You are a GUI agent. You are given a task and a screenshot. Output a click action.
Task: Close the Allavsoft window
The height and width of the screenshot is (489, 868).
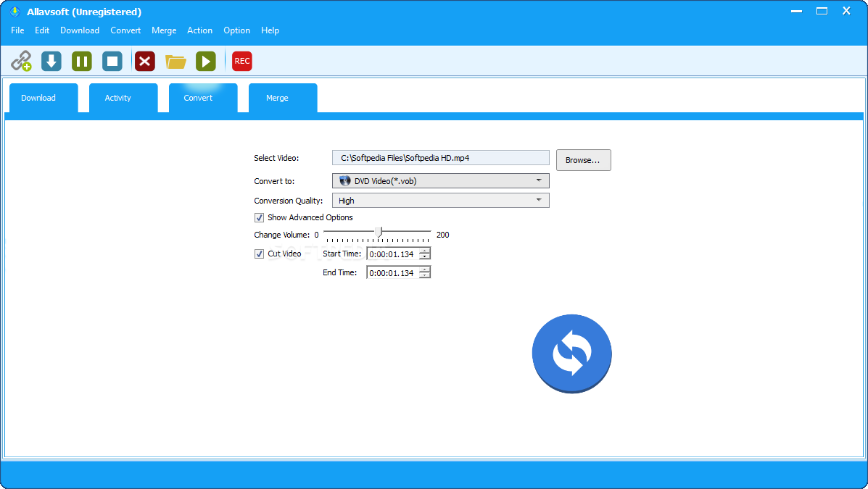pyautogui.click(x=846, y=11)
